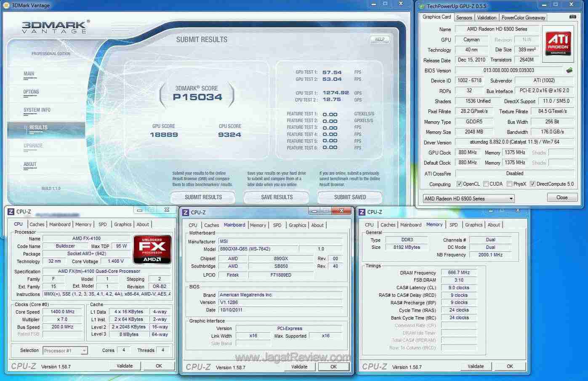Image resolution: width=588 pixels, height=381 pixels.
Task: Click the CPU-Z icon in Memory window title
Action: [362, 212]
